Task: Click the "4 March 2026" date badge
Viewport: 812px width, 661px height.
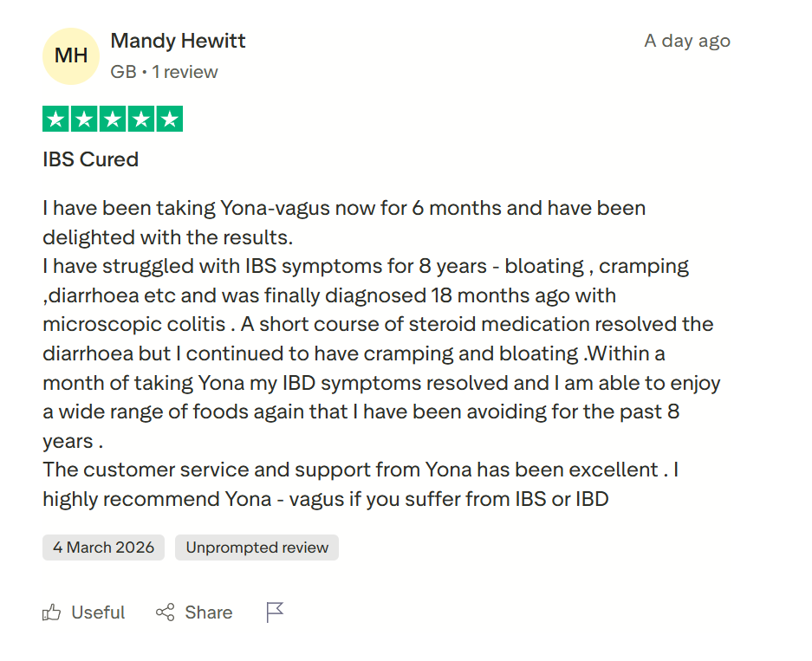Action: tap(103, 548)
